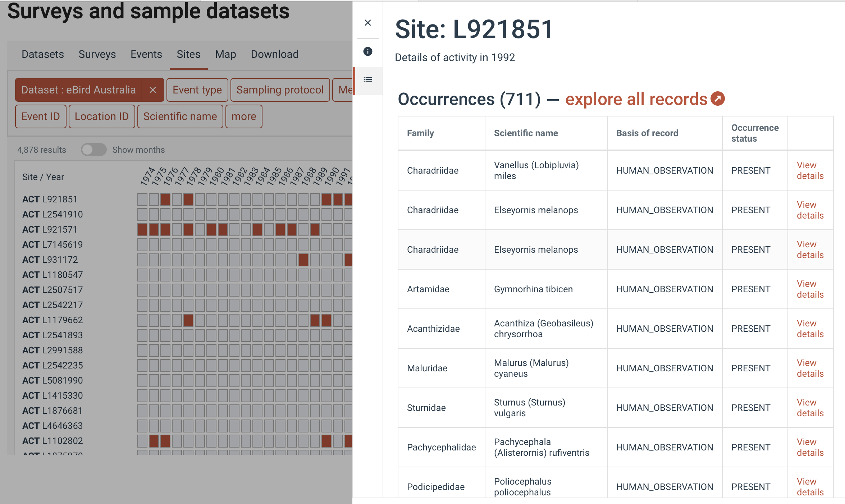Open explore all records link
Image resolution: width=845 pixels, height=504 pixels.
click(x=636, y=99)
